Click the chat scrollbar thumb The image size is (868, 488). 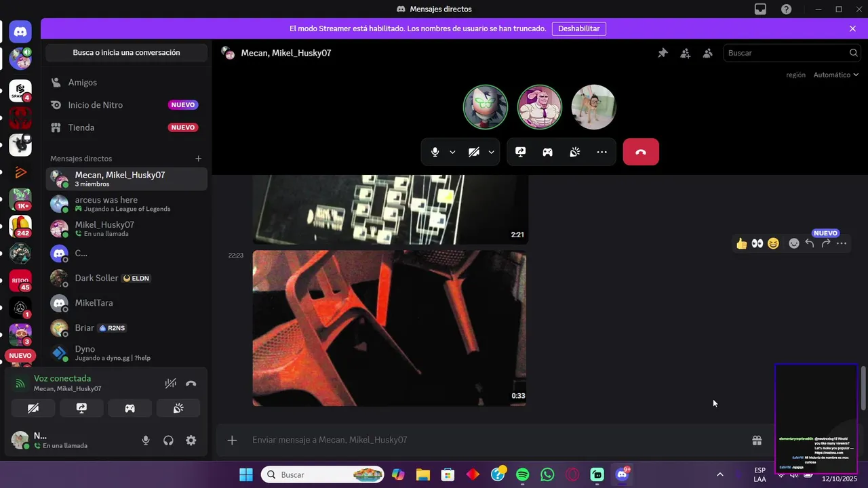(x=863, y=388)
